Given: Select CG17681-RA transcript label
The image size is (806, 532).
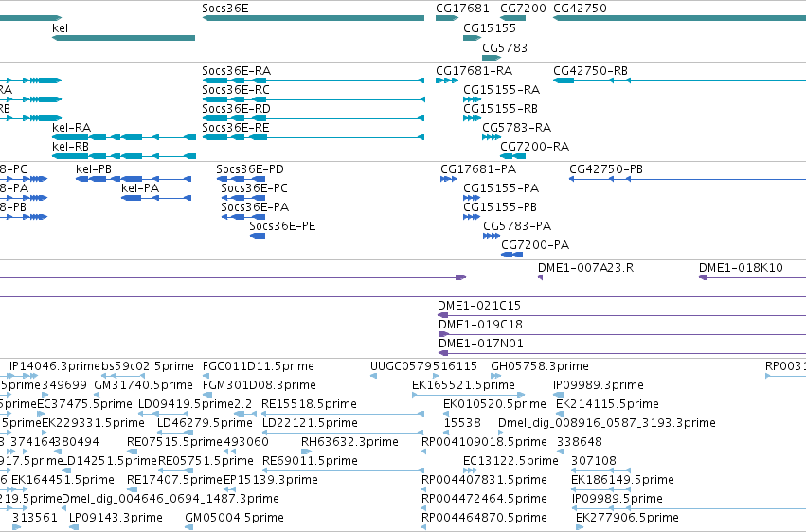Looking at the screenshot, I should coord(474,70).
